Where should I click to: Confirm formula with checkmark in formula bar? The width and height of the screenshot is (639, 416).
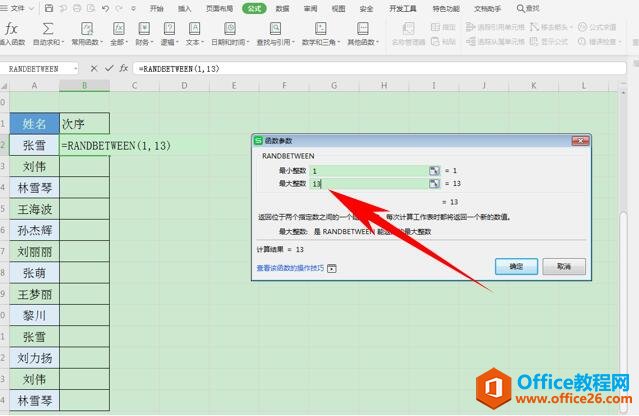108,67
